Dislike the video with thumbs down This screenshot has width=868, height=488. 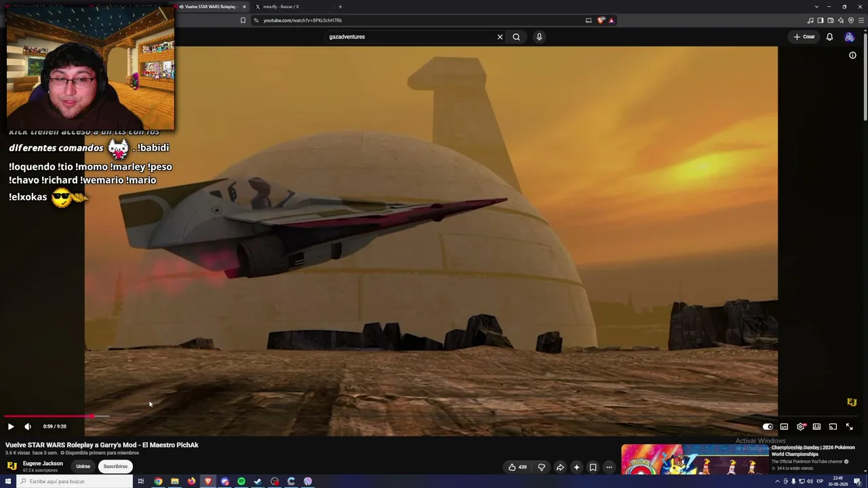pos(541,467)
